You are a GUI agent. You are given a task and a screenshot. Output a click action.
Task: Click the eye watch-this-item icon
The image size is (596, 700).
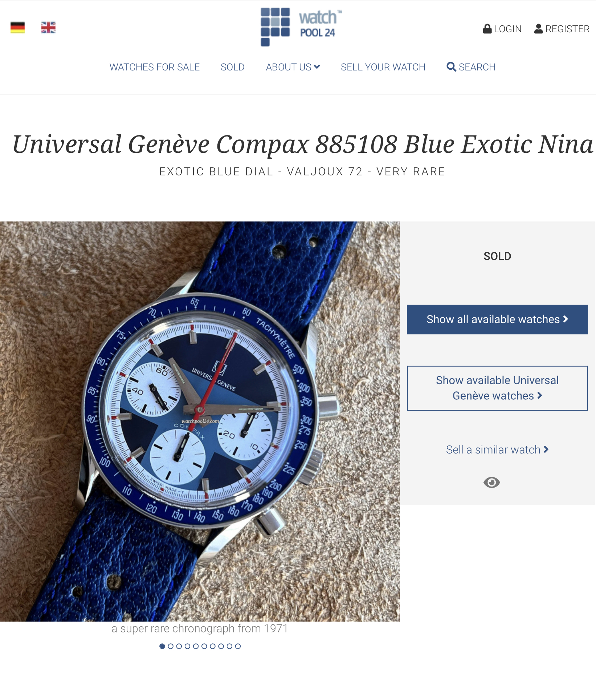click(x=491, y=482)
